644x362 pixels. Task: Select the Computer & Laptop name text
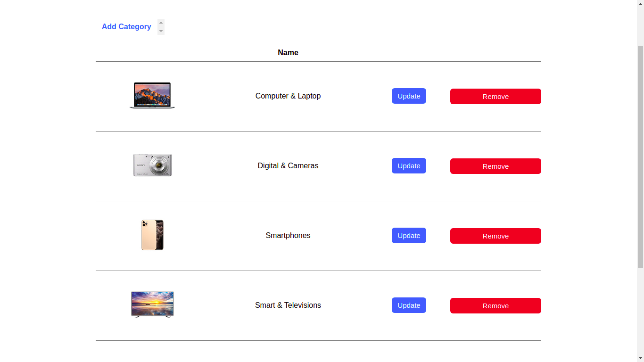pos(288,96)
